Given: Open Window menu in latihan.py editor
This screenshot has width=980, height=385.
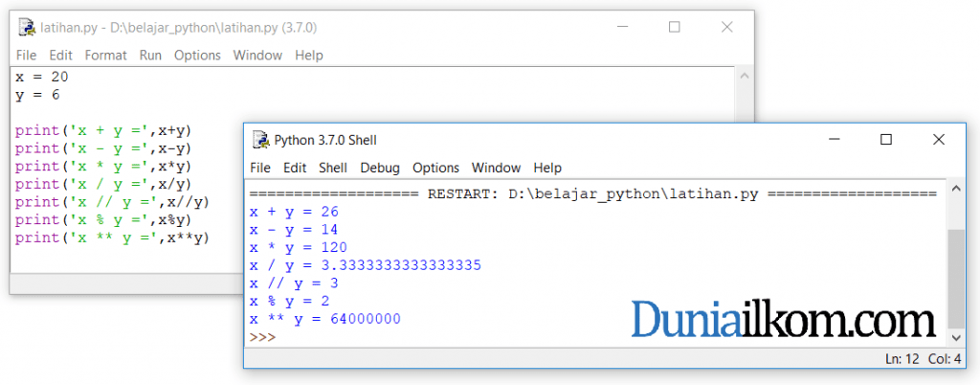Looking at the screenshot, I should click(x=257, y=55).
